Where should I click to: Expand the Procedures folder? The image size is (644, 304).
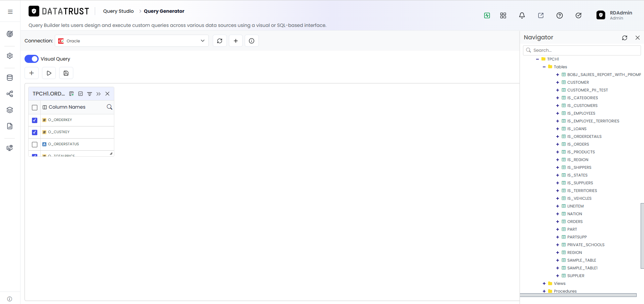tap(544, 291)
